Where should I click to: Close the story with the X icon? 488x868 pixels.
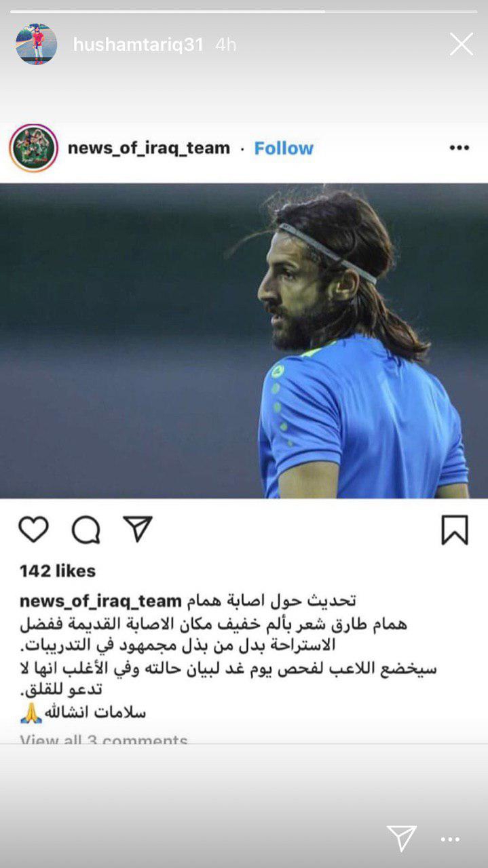(462, 45)
